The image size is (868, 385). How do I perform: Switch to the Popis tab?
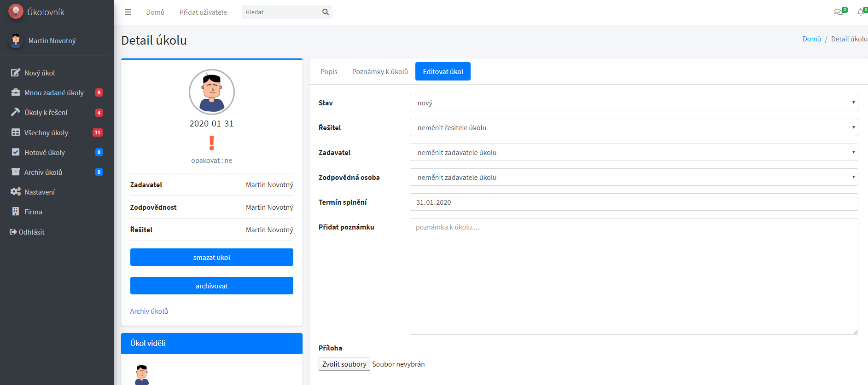329,71
